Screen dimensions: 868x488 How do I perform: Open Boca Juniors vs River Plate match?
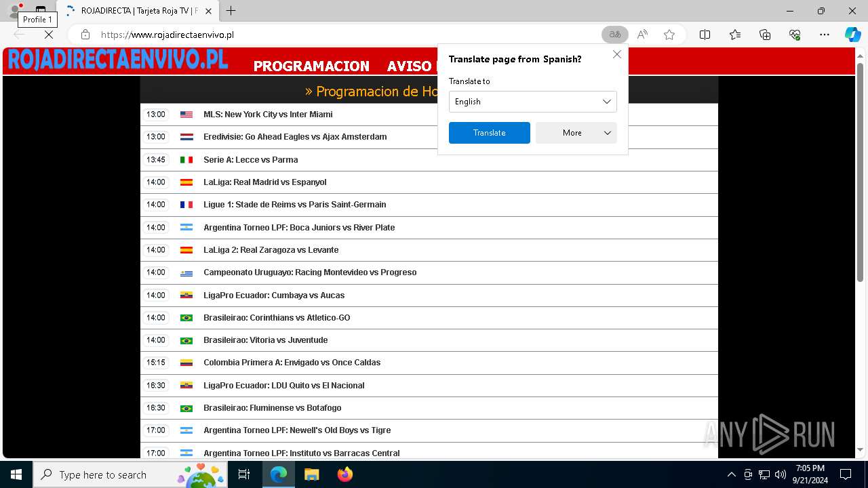[x=299, y=228]
